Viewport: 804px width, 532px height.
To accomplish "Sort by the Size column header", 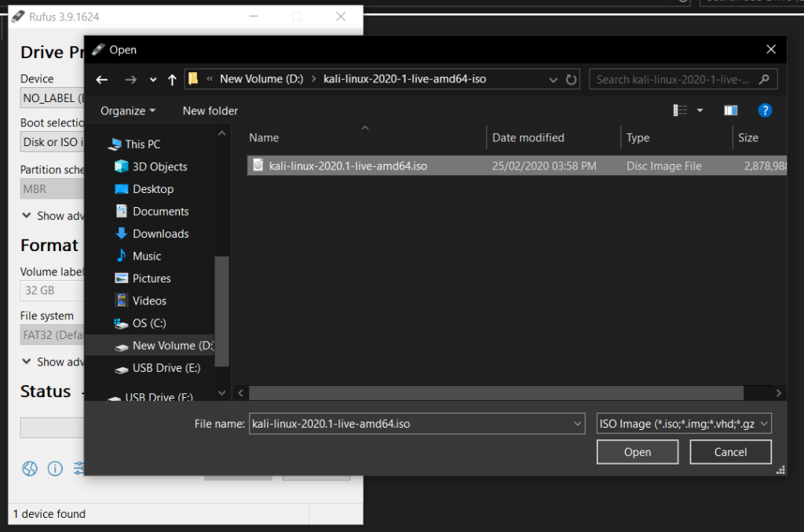I will click(x=748, y=138).
